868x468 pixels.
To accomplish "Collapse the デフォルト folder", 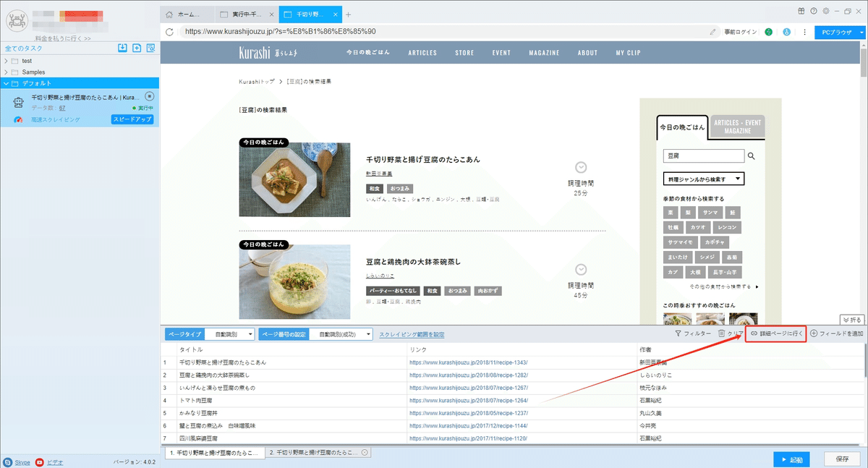I will 7,83.
